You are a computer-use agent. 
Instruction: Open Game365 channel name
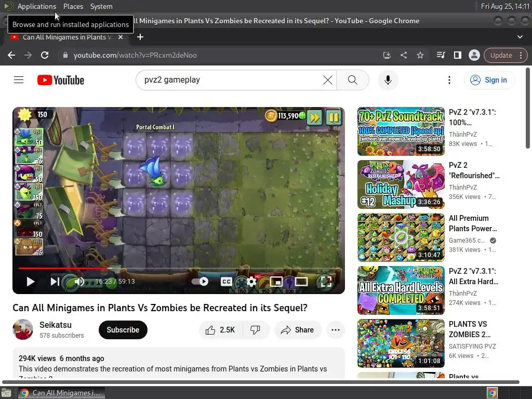point(467,240)
